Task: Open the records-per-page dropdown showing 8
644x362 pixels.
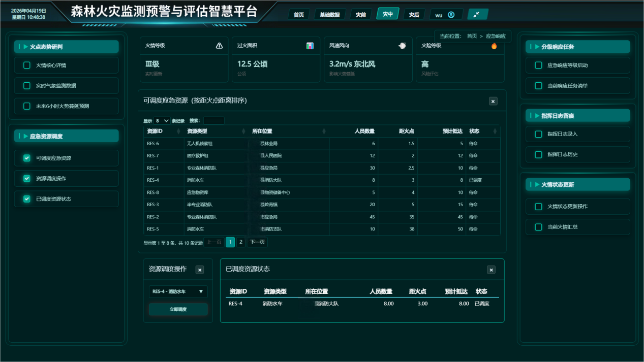Action: (x=163, y=121)
